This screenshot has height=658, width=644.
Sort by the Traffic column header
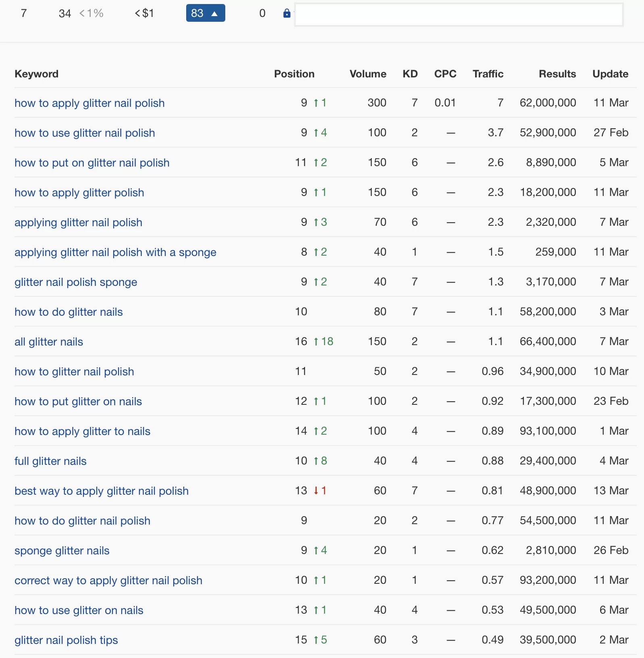pyautogui.click(x=488, y=74)
